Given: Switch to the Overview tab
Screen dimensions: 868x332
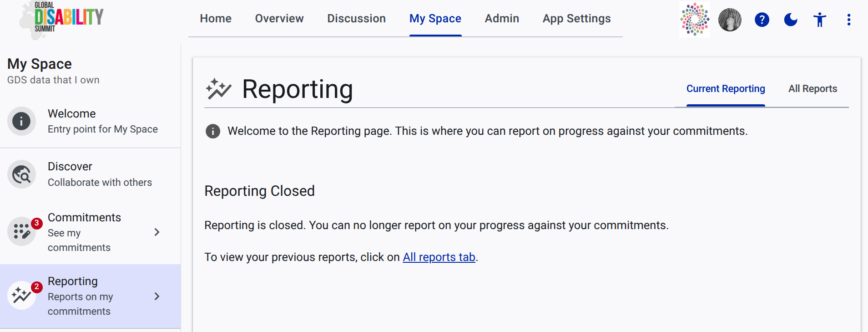Looking at the screenshot, I should (279, 19).
